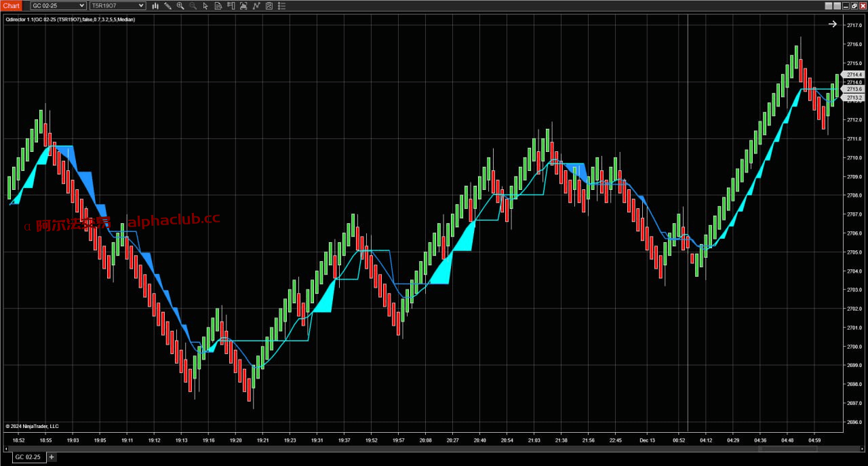Image resolution: width=868 pixels, height=466 pixels.
Task: Open the Data Box icon
Action: (x=218, y=5)
